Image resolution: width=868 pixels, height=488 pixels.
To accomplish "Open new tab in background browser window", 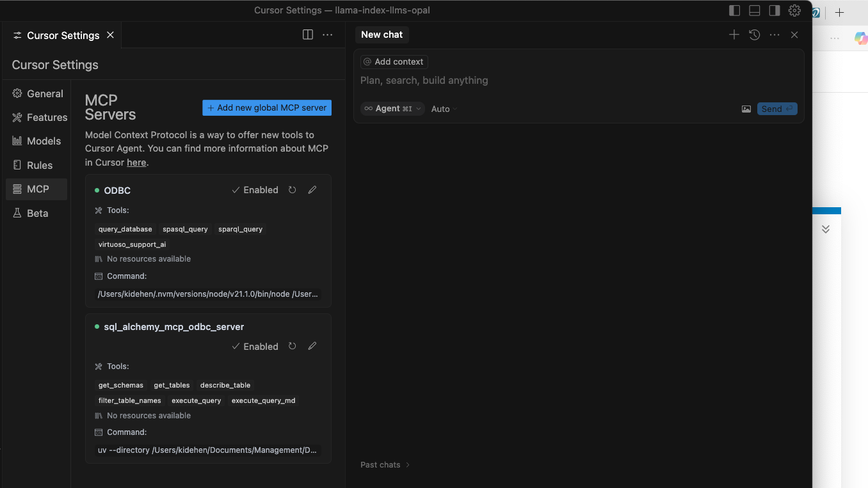I will (x=839, y=13).
